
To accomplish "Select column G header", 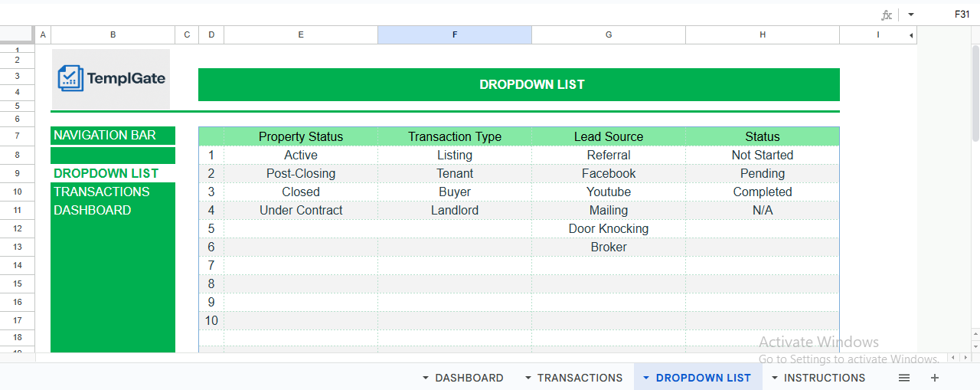I will (609, 34).
